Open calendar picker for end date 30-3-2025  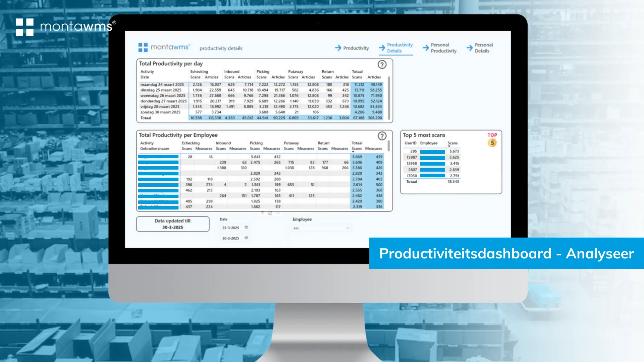click(246, 238)
